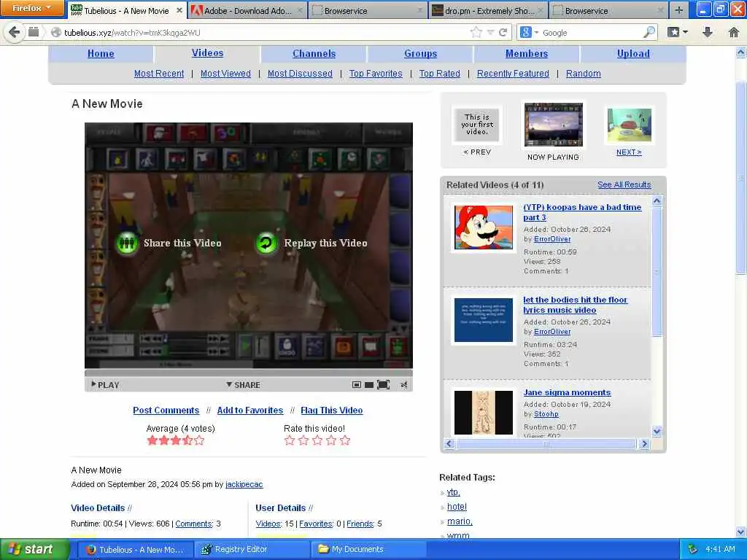The height and width of the screenshot is (560, 747).
Task: Open the URL history dropdown arrow
Action: [490, 32]
